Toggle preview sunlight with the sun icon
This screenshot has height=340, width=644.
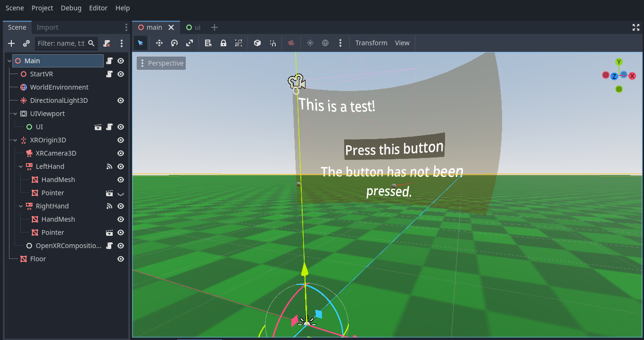pos(310,43)
